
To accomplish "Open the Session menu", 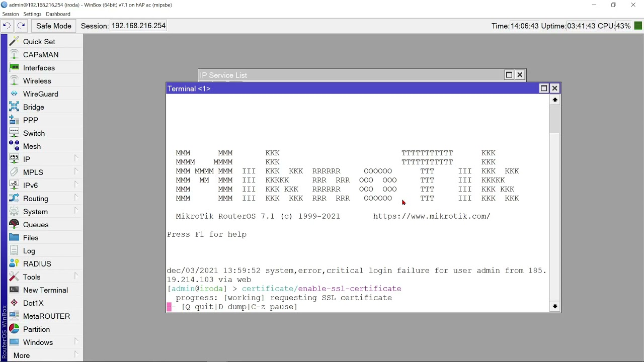I will (10, 14).
